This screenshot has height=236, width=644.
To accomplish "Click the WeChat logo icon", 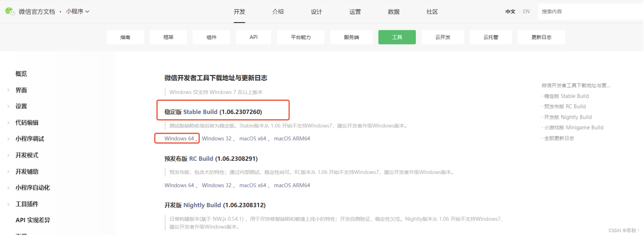I will point(10,11).
